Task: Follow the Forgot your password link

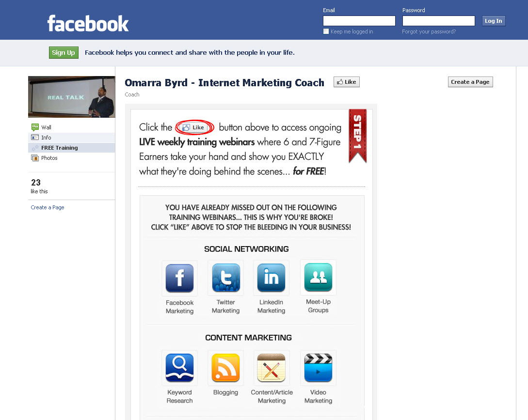Action: tap(429, 31)
